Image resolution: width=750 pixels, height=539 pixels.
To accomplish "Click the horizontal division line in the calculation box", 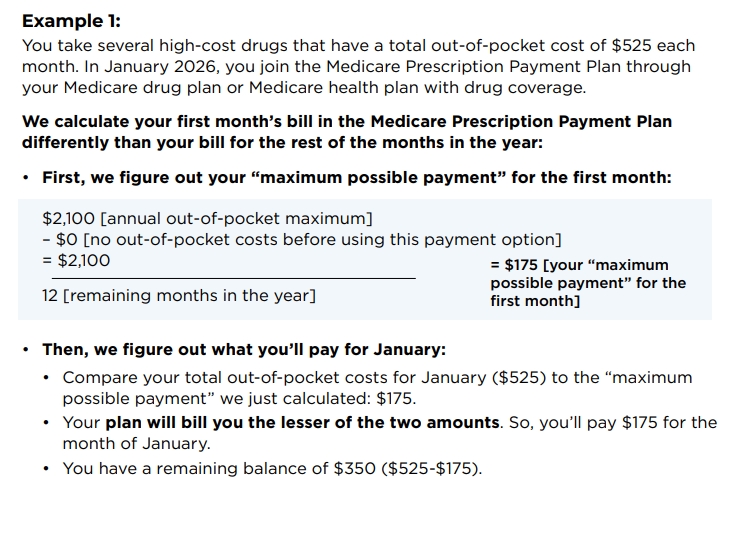I will 229,278.
